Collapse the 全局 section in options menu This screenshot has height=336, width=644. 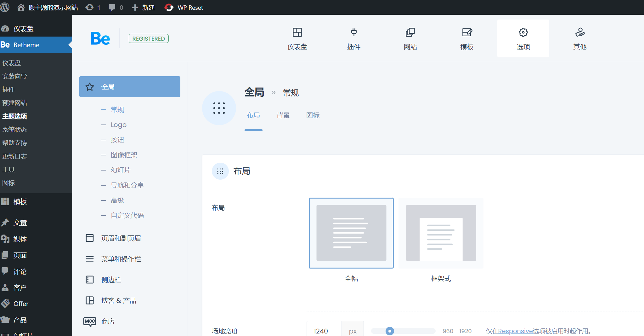click(x=130, y=87)
